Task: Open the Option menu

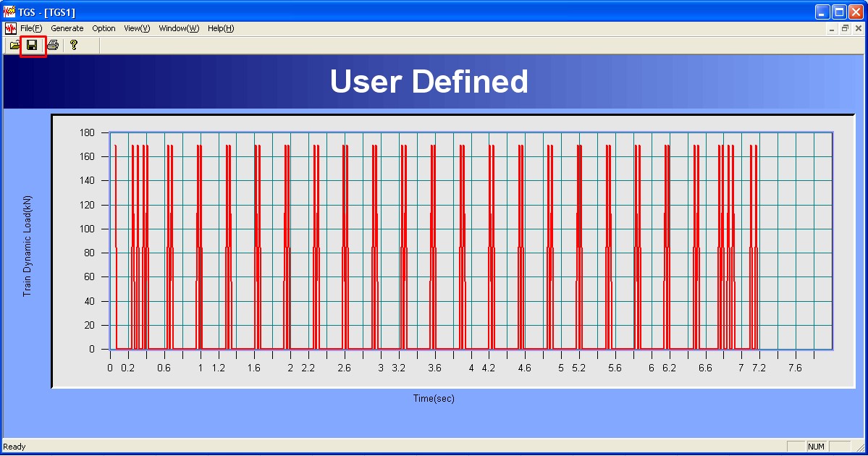Action: click(x=104, y=28)
